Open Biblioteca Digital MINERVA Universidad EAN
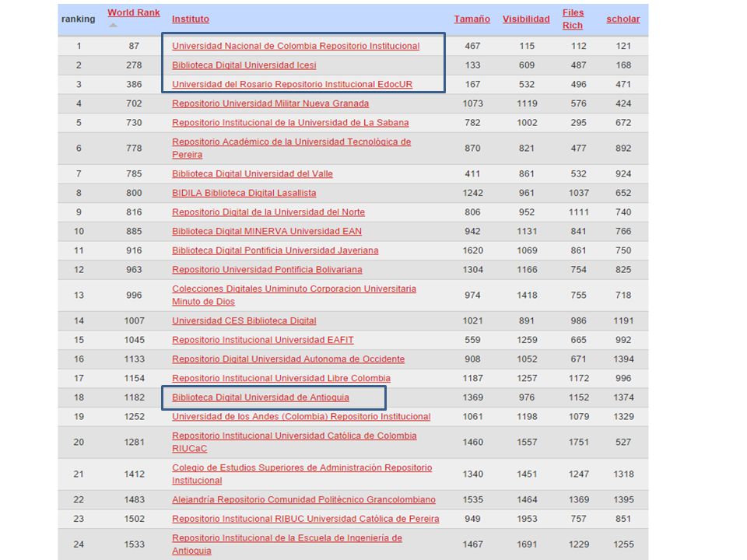The width and height of the screenshot is (747, 560). pyautogui.click(x=267, y=231)
